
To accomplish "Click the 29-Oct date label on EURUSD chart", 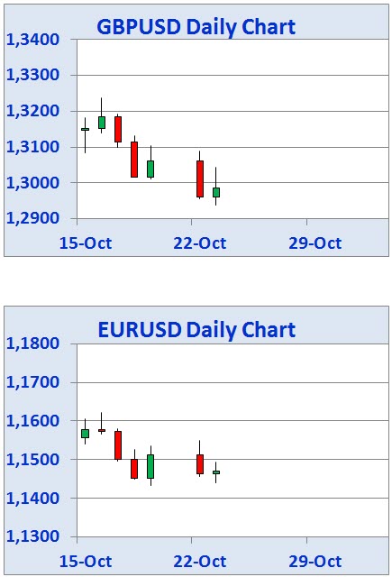I will (315, 562).
